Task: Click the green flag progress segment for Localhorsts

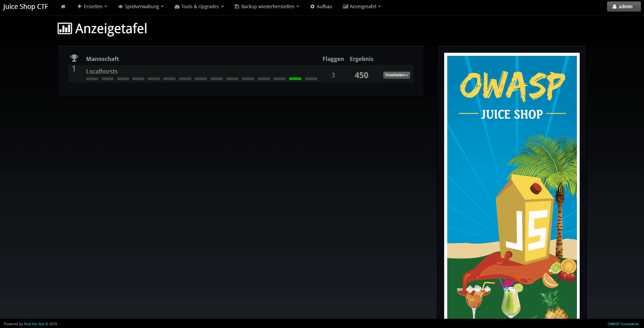Action: 295,79
